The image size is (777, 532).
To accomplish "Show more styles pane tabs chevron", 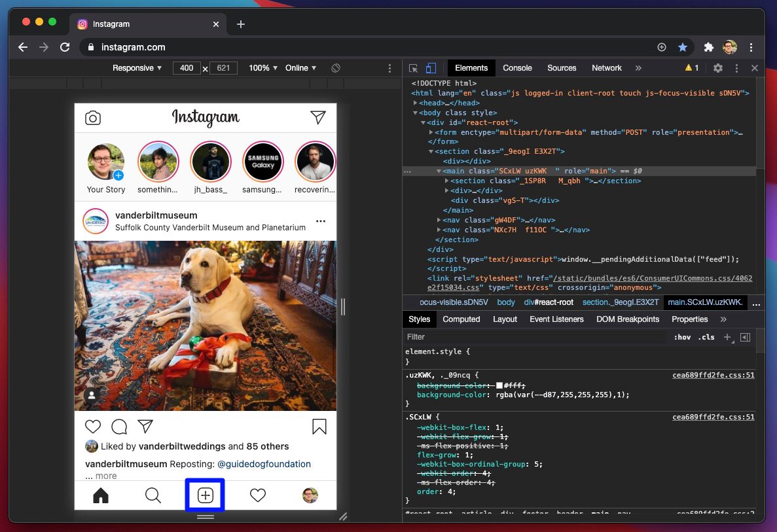I will 723,319.
